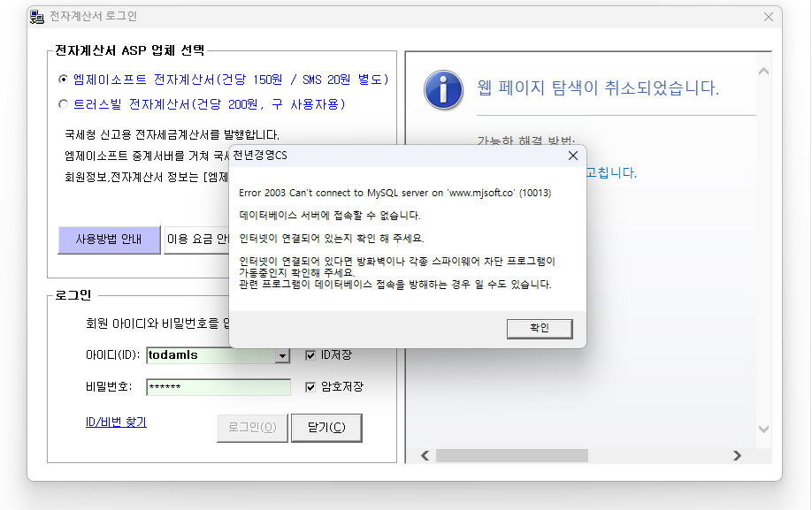Click the web panel scroll up arrow
The width and height of the screenshot is (812, 510).
coord(764,72)
